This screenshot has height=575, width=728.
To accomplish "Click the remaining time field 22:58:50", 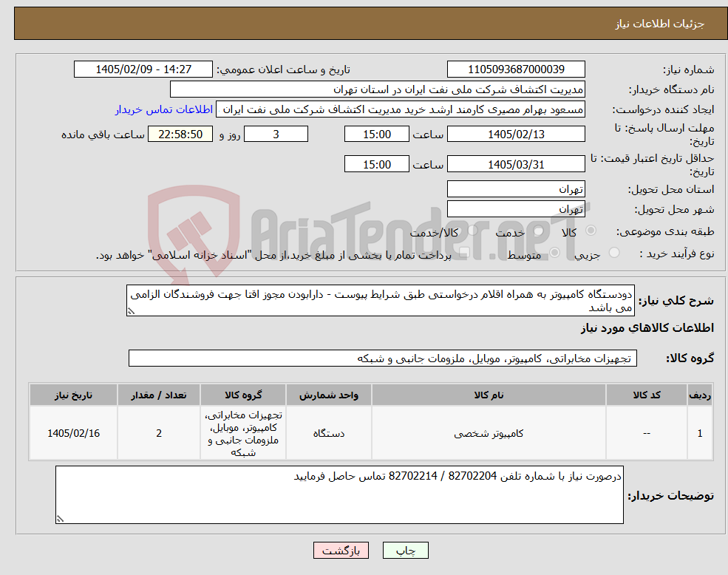I will pos(180,135).
